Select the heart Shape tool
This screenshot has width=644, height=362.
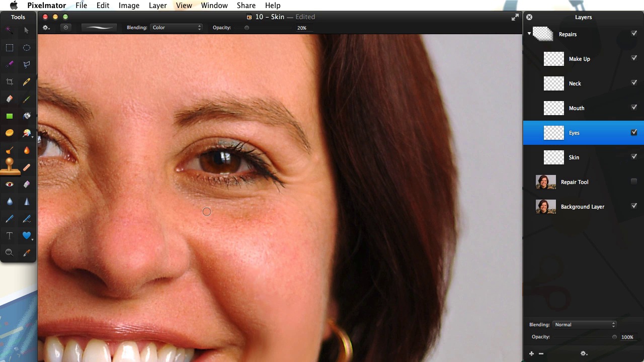pyautogui.click(x=26, y=235)
